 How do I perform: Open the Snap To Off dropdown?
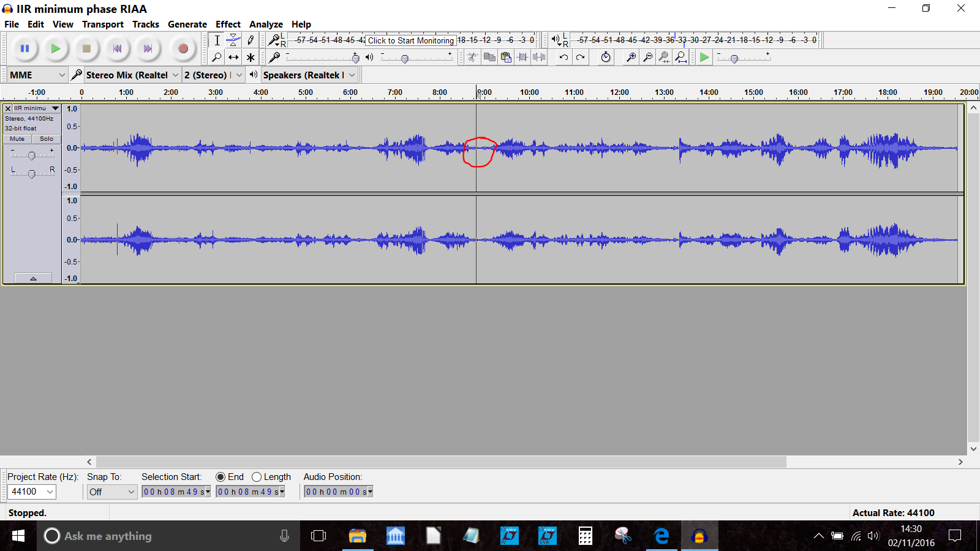pos(111,492)
